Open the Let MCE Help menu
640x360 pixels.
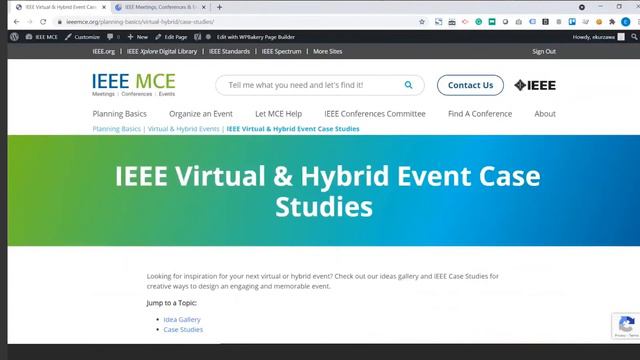(x=278, y=114)
